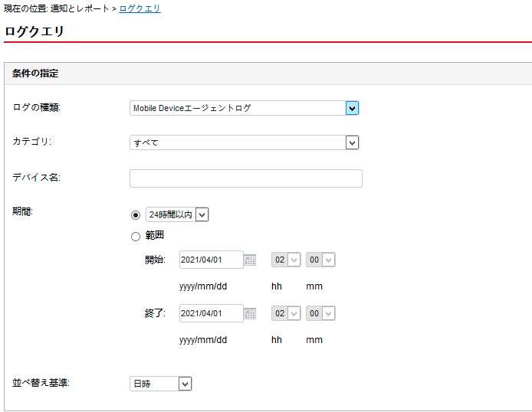Expand the カテゴリ dropdown showing すべて
Screen dimensions: 532x412
[244, 142]
